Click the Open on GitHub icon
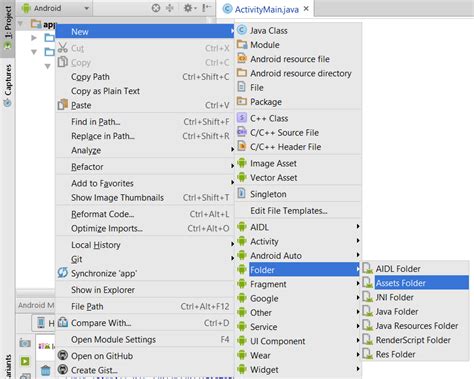Viewport: 474px width, 379px height. [x=63, y=355]
